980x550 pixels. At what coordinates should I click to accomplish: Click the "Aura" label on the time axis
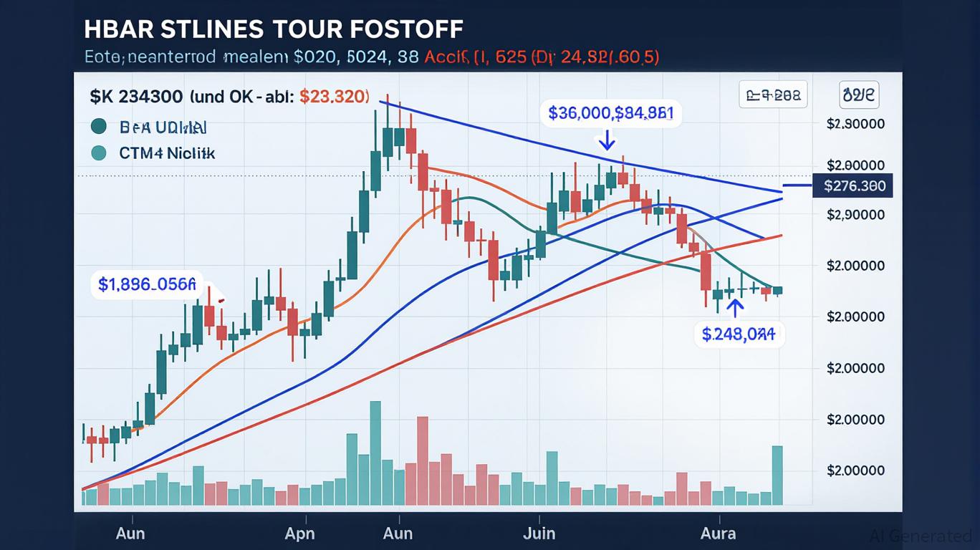pos(718,534)
